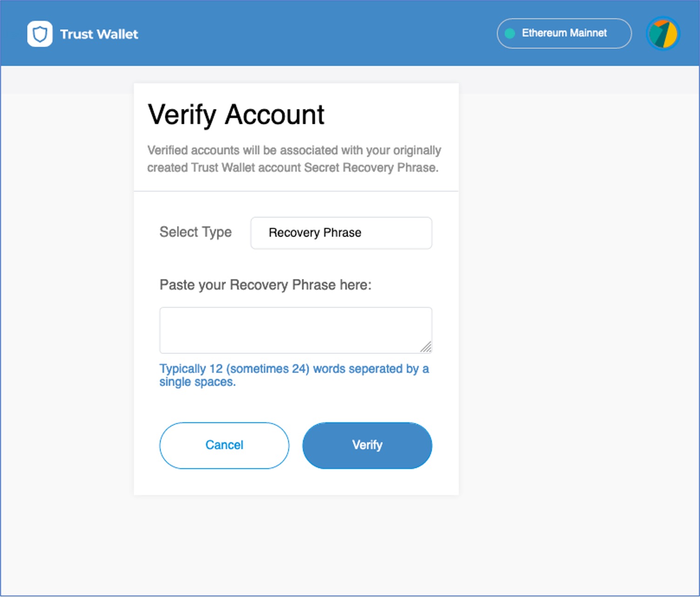Click the text area resize handle

coord(426,347)
